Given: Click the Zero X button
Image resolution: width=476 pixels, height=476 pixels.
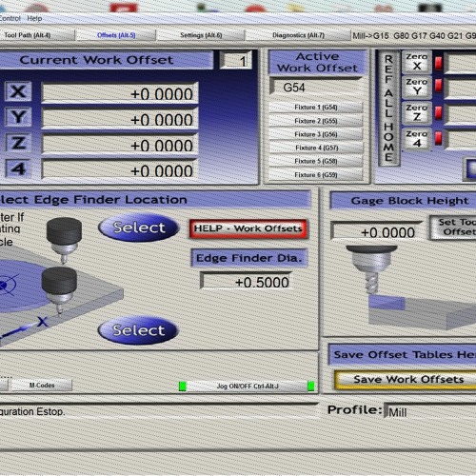Looking at the screenshot, I should pos(417,62).
